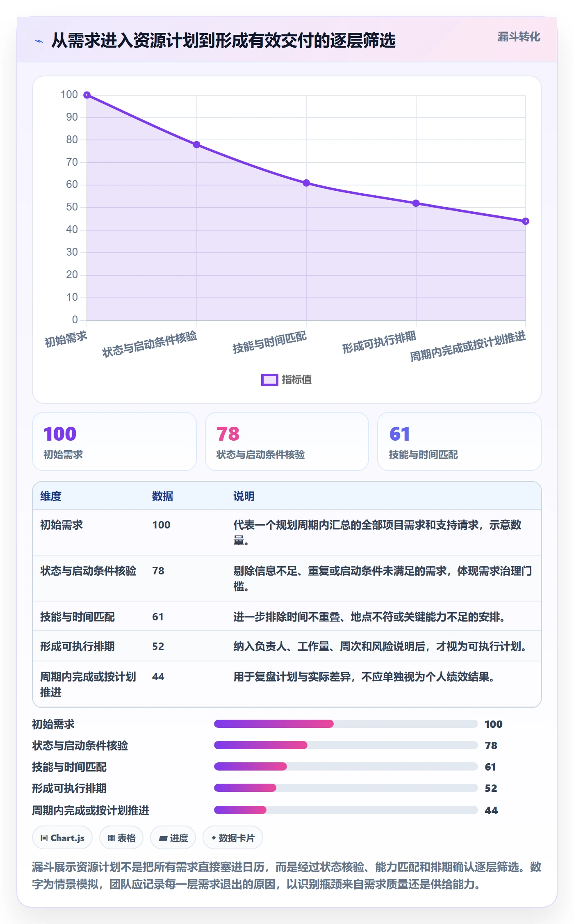Select the chart point for 技能与时间匹配

[306, 183]
